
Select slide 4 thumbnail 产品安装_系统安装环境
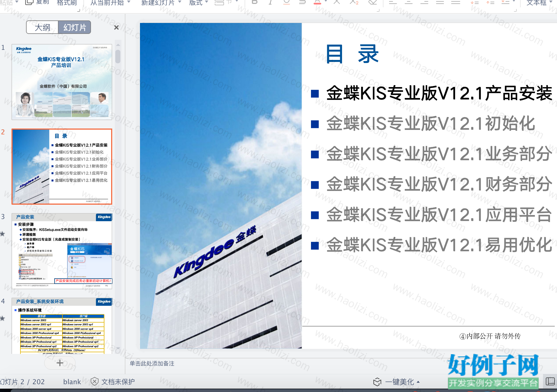pos(62,326)
